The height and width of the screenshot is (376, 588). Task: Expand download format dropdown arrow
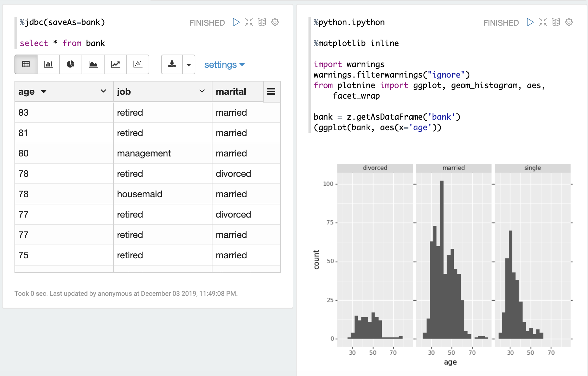(x=189, y=65)
